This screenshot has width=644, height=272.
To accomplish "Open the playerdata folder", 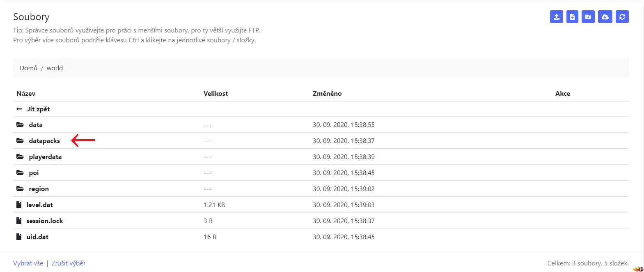I will point(45,157).
